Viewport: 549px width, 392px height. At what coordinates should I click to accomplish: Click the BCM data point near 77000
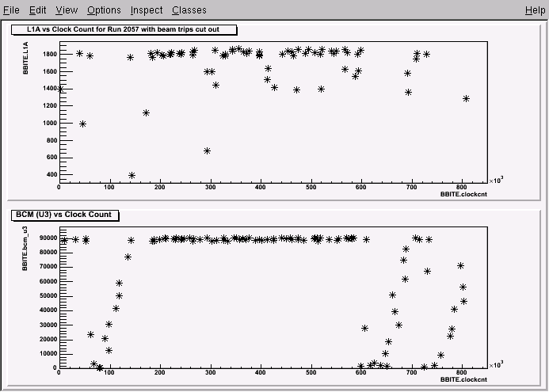(128, 257)
